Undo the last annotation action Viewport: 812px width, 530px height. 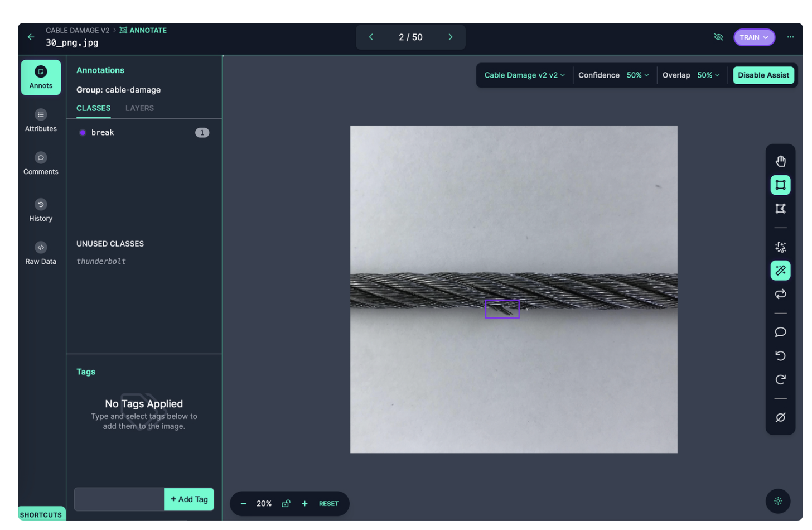click(x=780, y=355)
